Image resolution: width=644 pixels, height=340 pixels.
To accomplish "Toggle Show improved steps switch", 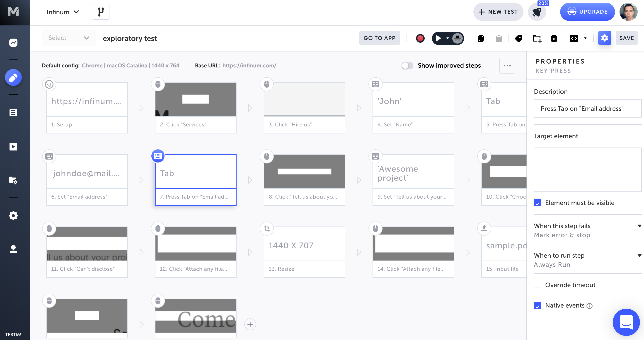I will click(407, 66).
